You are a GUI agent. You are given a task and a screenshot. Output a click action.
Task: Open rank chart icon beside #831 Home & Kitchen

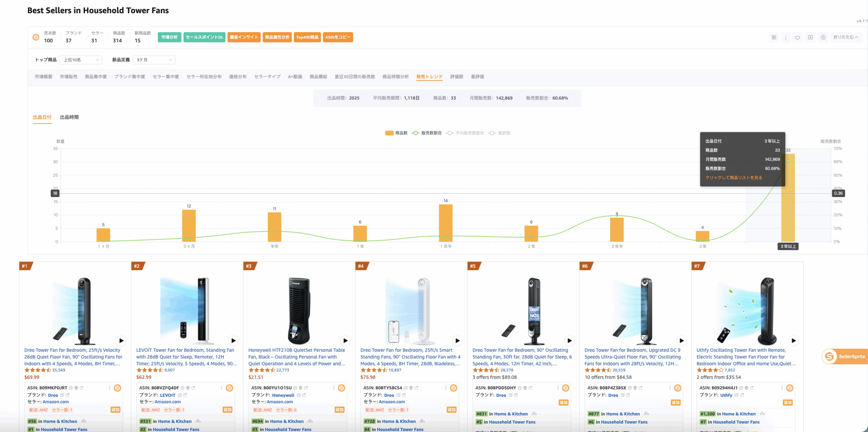point(534,414)
